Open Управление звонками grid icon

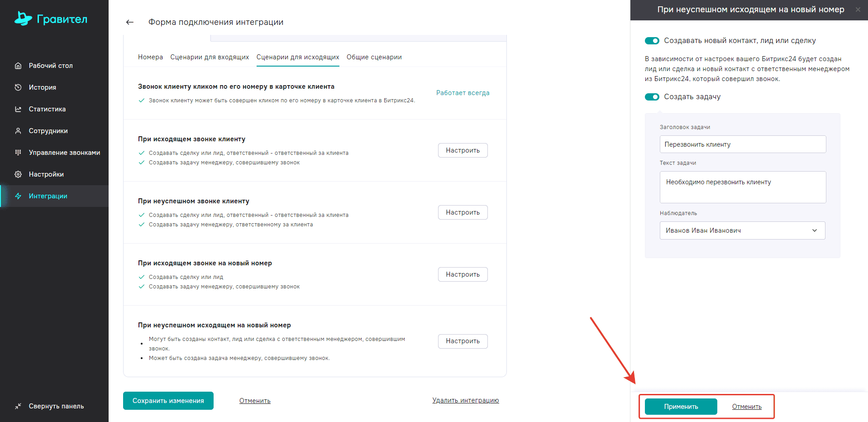(x=18, y=153)
